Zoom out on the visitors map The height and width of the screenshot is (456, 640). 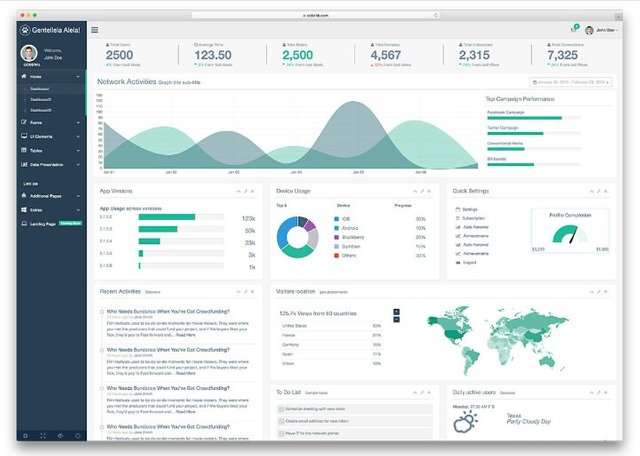click(x=396, y=319)
